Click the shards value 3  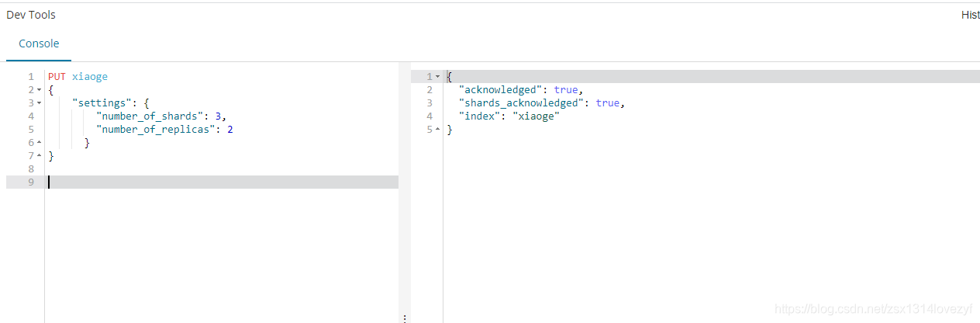tap(219, 116)
